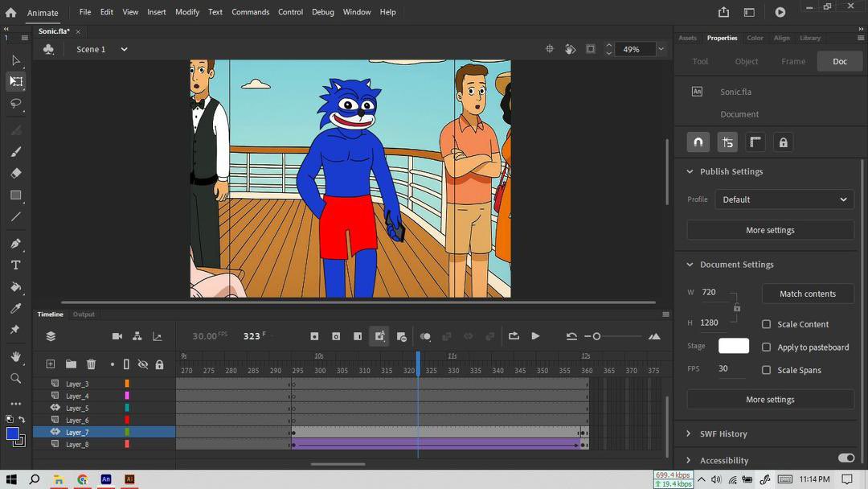This screenshot has height=489, width=868.
Task: Open the Scene 1 dropdown
Action: point(124,49)
